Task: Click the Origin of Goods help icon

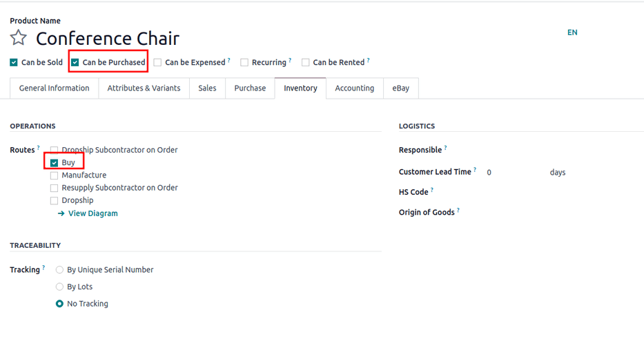Action: click(x=458, y=211)
